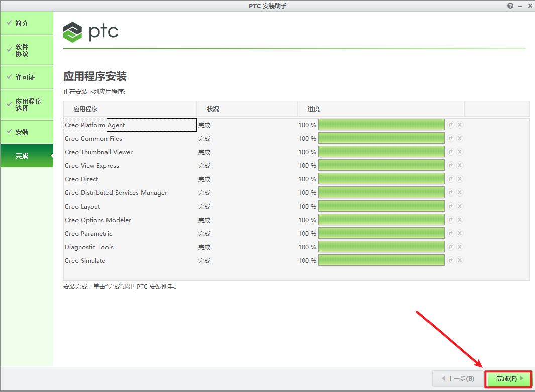This screenshot has width=535, height=392.
Task: Open the 简介 step in sidebar
Action: pos(27,23)
